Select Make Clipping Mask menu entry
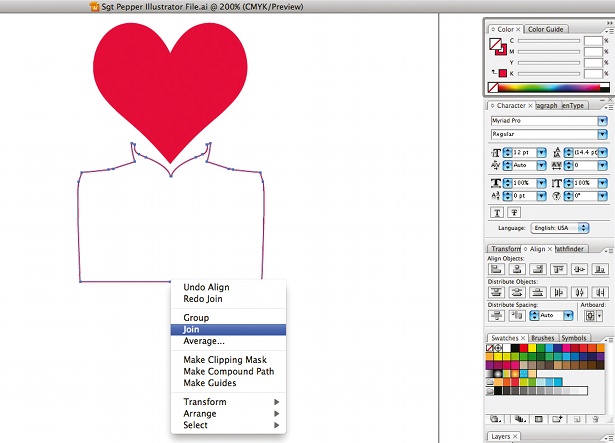The width and height of the screenshot is (615, 443). pyautogui.click(x=225, y=359)
